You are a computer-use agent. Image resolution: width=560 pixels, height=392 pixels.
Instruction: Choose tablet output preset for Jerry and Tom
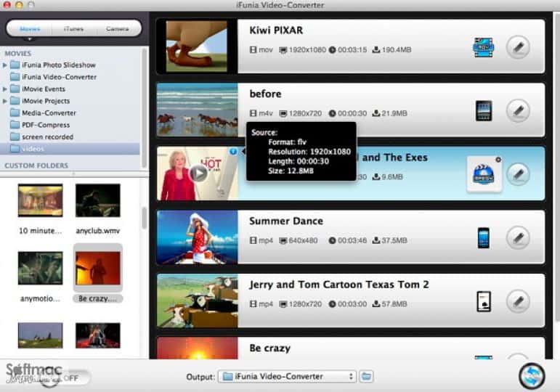point(484,301)
